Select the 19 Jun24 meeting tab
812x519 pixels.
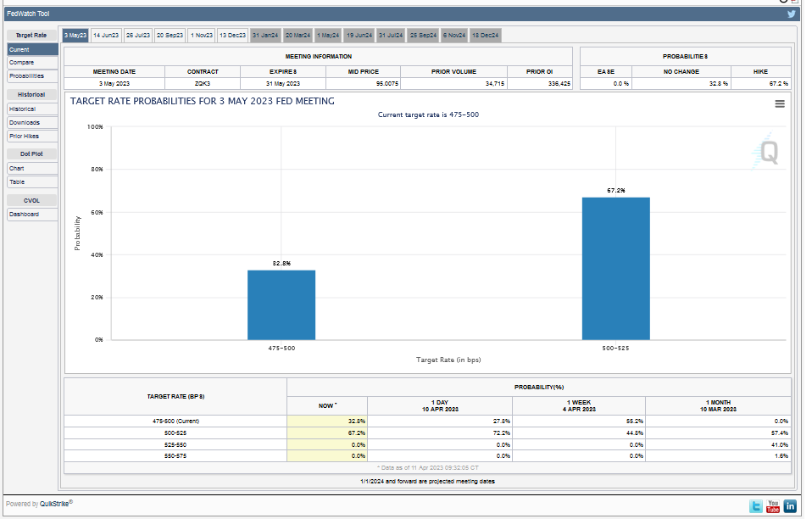pos(359,36)
